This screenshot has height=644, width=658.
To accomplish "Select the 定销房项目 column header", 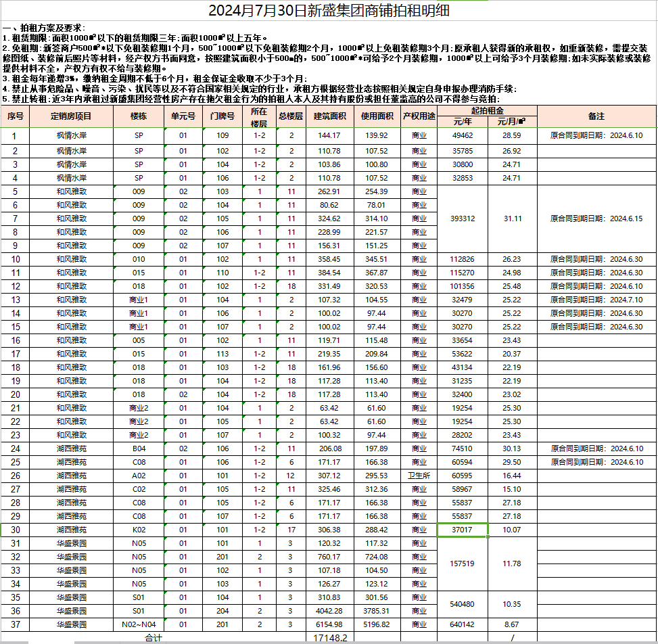I will tap(71, 116).
